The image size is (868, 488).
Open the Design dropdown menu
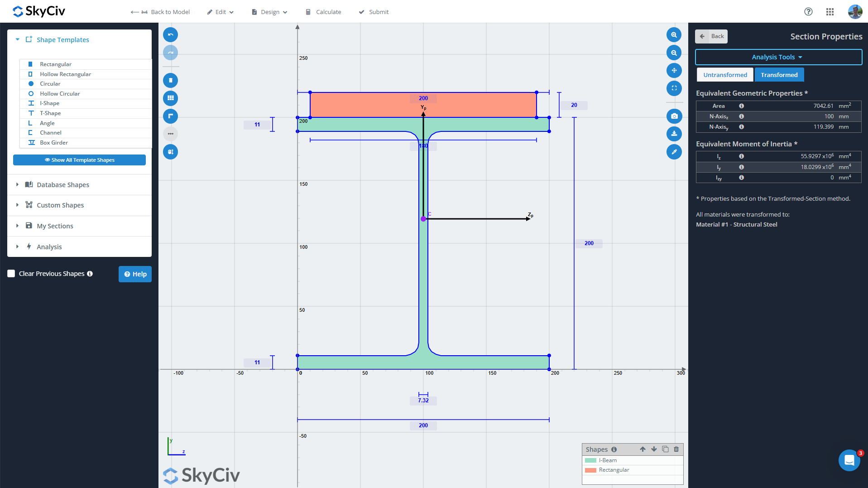(x=269, y=12)
